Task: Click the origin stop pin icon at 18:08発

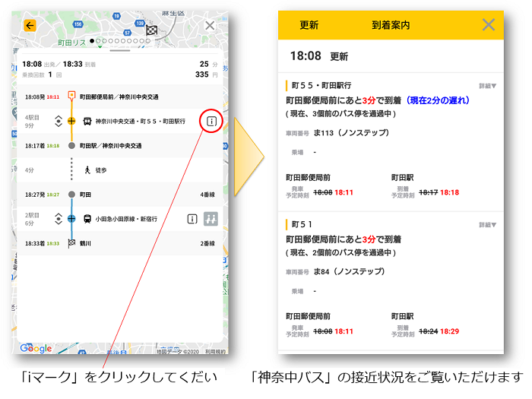Action: point(71,95)
